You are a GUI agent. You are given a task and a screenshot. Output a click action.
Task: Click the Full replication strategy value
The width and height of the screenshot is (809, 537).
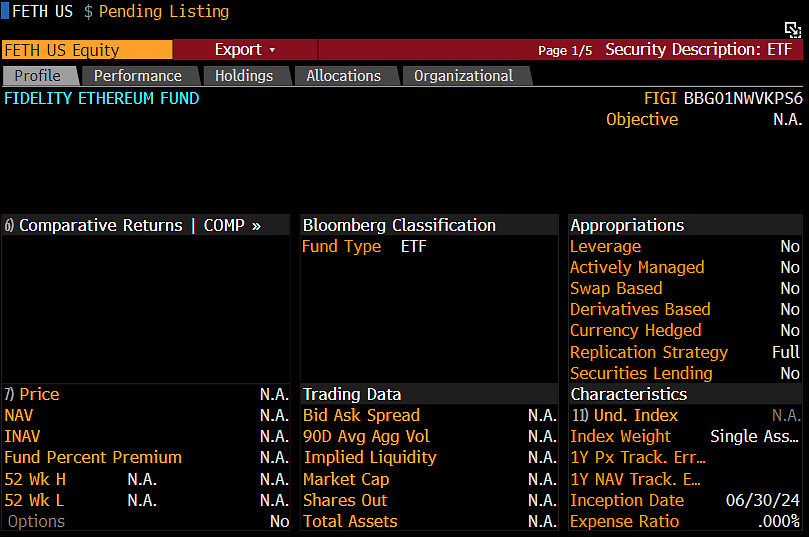click(x=786, y=352)
